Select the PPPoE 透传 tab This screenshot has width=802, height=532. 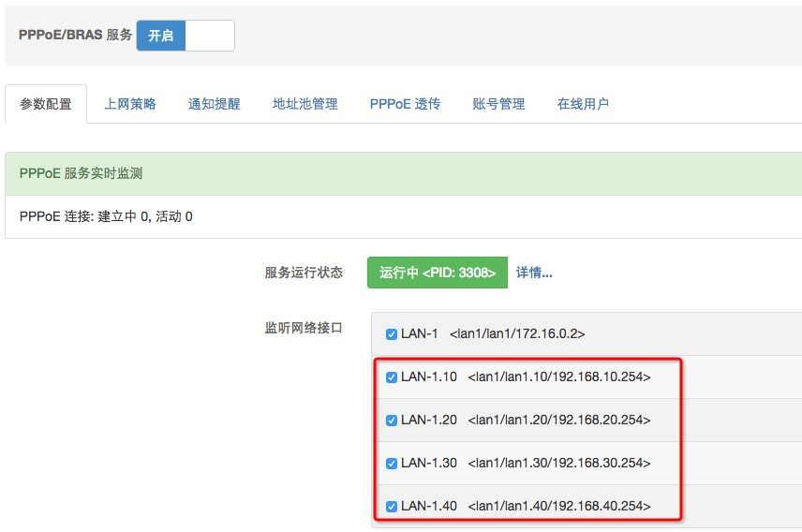click(405, 104)
